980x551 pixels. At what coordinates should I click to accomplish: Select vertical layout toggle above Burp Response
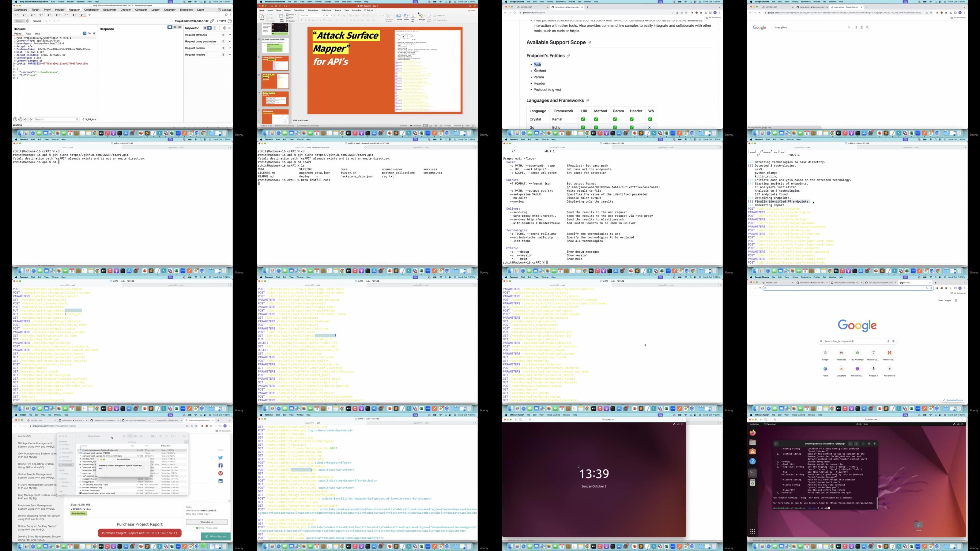(175, 27)
